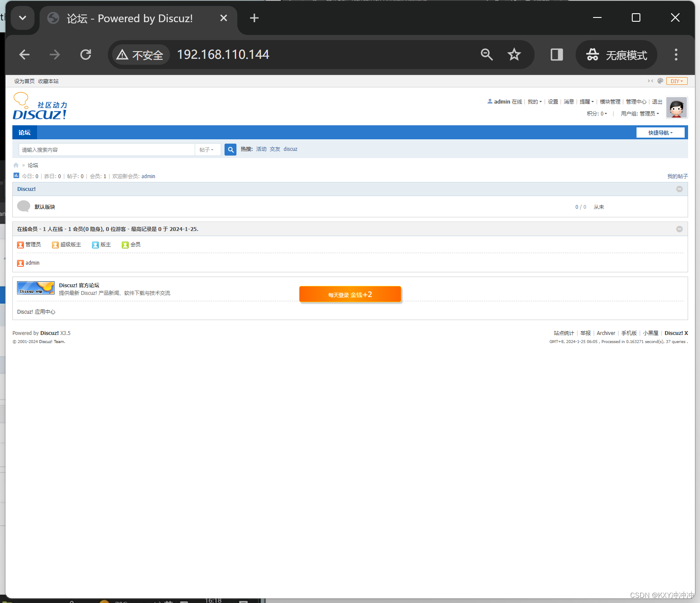
Task: Click welcome new member admin link
Action: 148,176
